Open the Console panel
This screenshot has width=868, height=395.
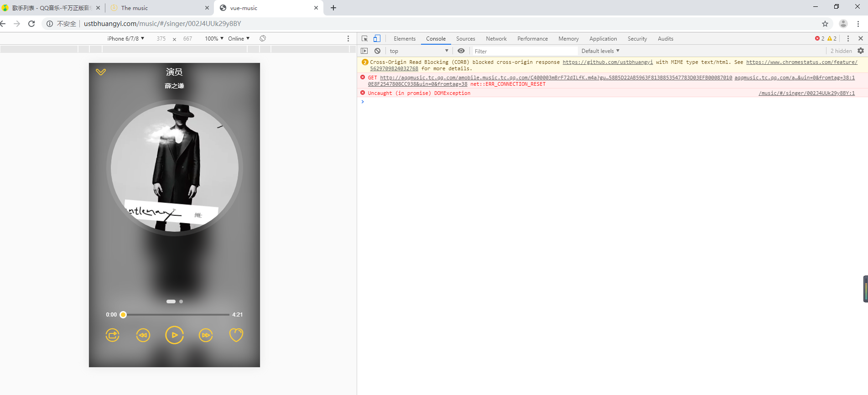[x=436, y=39]
